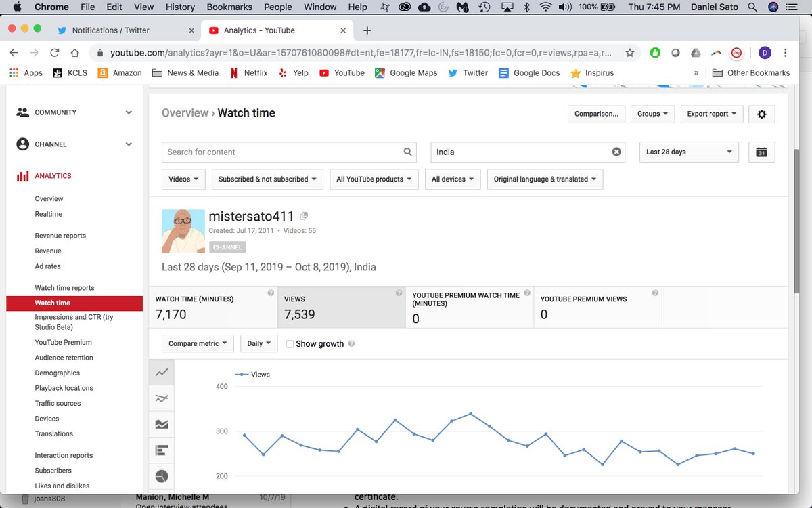Toggle the Show growth checkbox
812x508 pixels.
pos(290,344)
